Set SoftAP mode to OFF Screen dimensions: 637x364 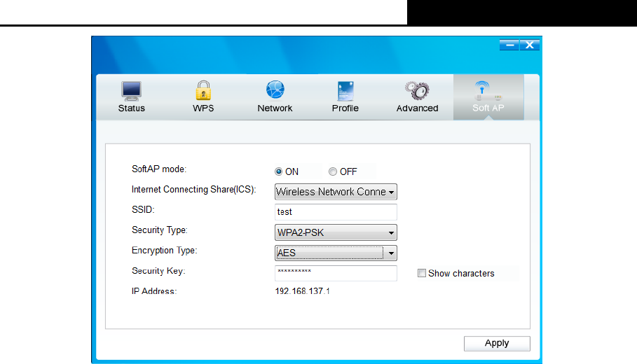click(x=333, y=171)
